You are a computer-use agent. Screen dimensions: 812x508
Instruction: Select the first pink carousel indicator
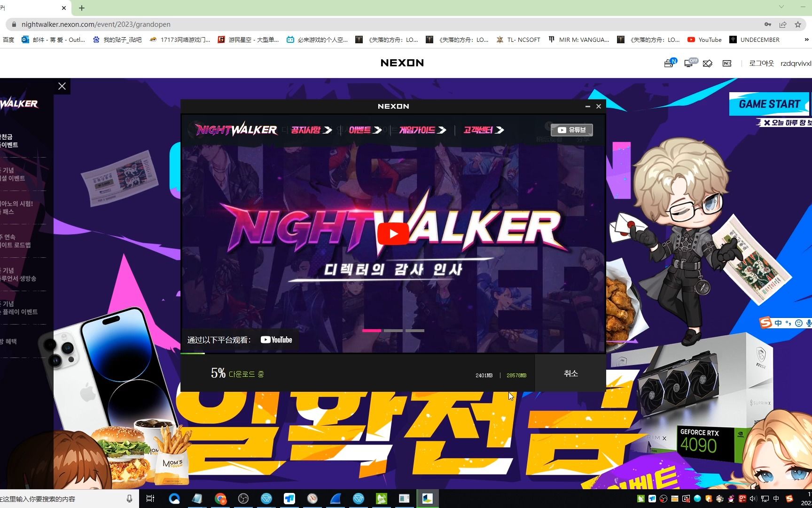[372, 331]
